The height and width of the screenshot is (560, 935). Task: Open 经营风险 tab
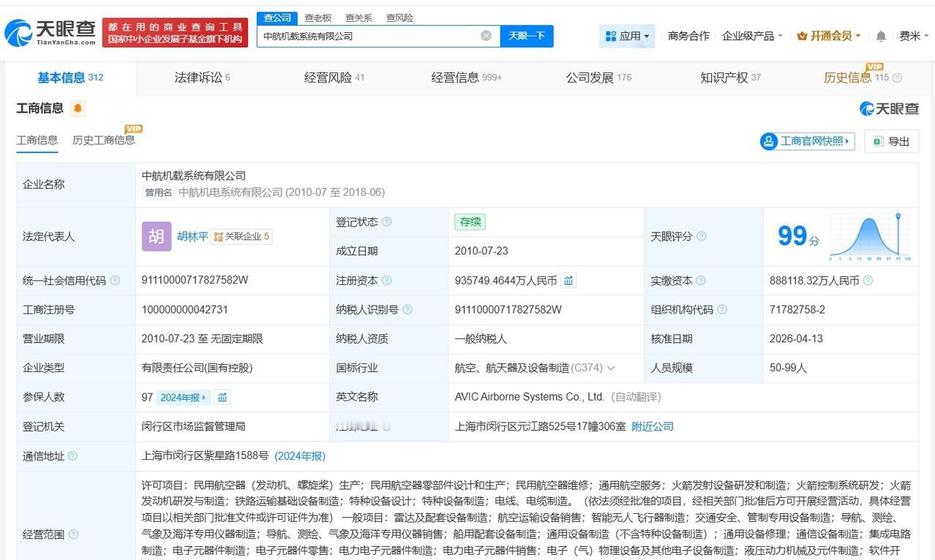pyautogui.click(x=334, y=77)
